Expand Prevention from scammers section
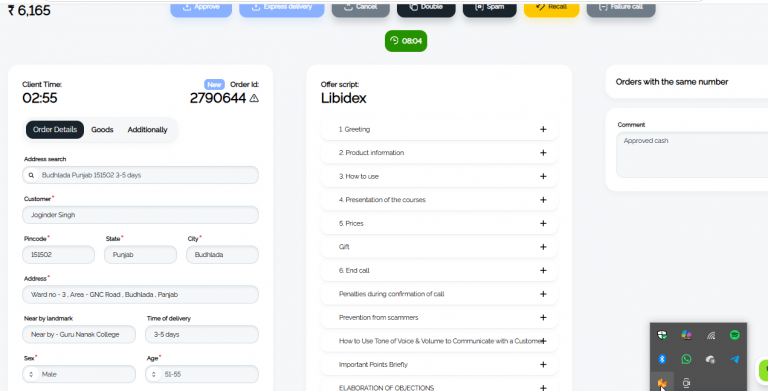 [x=439, y=318]
